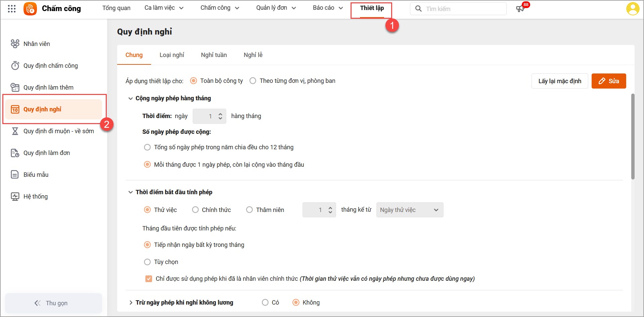Click the Quy định đi muộn hourglass icon

pos(15,131)
